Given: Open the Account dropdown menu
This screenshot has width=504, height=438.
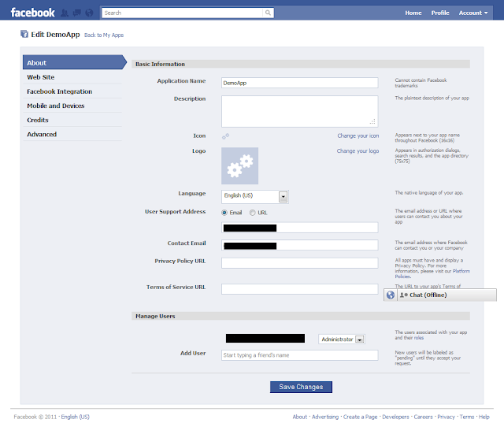Looking at the screenshot, I should pyautogui.click(x=473, y=13).
